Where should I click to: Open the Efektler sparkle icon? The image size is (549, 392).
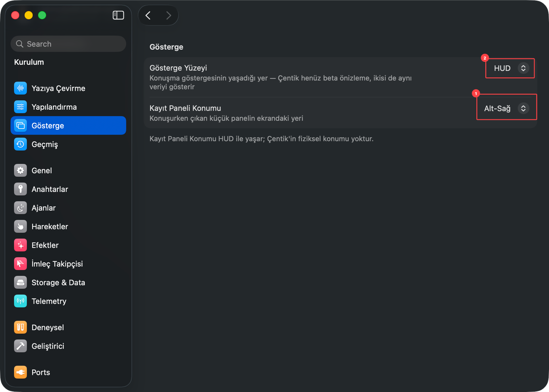tap(21, 245)
